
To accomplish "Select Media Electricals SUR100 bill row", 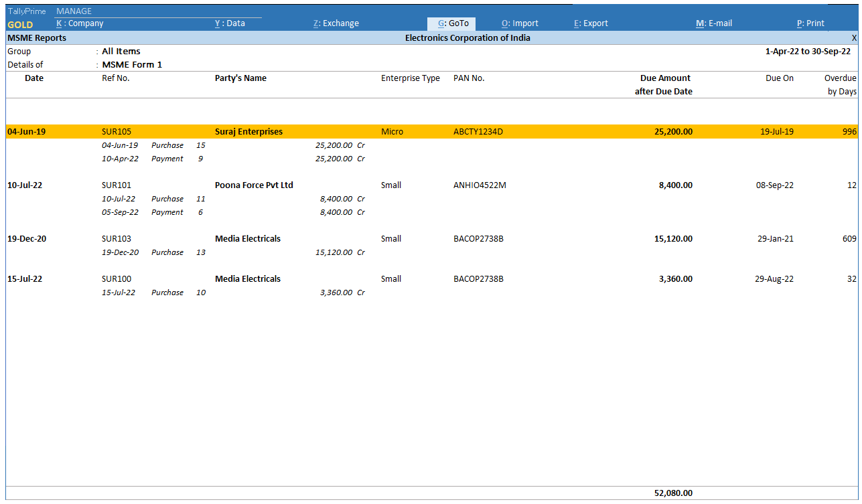I will point(247,279).
